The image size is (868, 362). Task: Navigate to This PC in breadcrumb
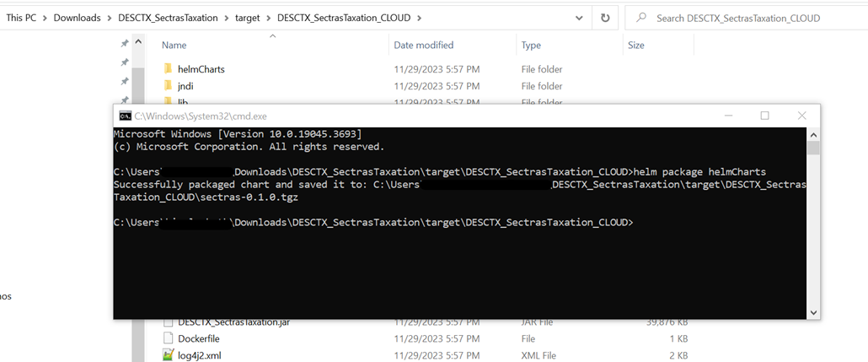(26, 18)
